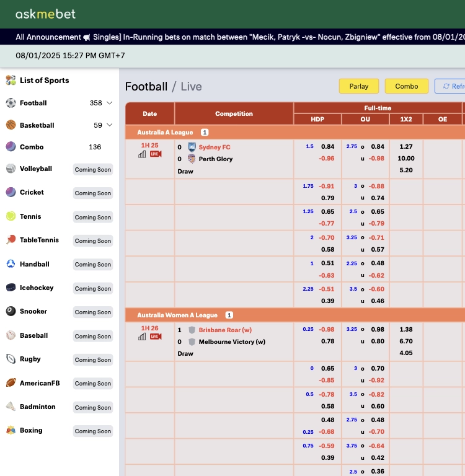The image size is (465, 476).
Task: Click the Cricket icon
Action: tap(11, 192)
